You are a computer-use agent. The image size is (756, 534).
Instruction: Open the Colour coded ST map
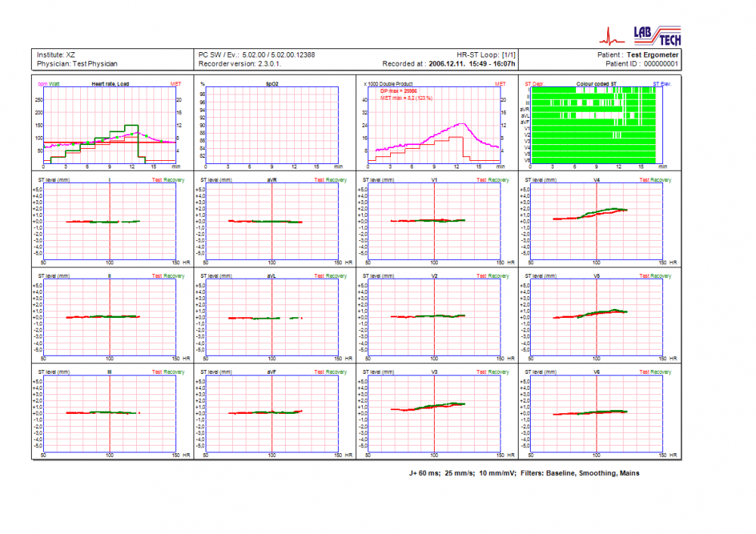[596, 123]
